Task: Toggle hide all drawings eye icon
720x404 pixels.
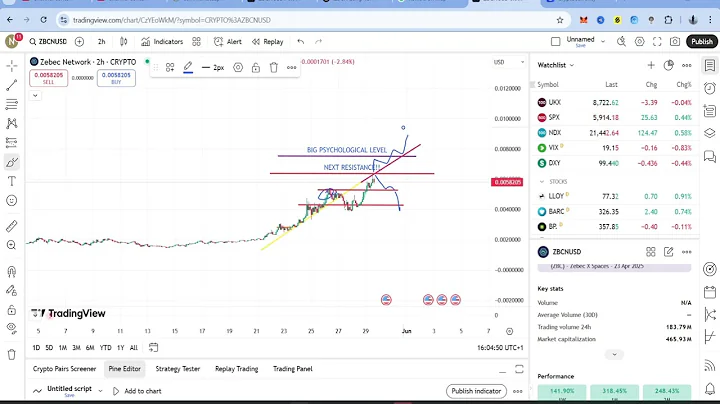Action: click(12, 328)
